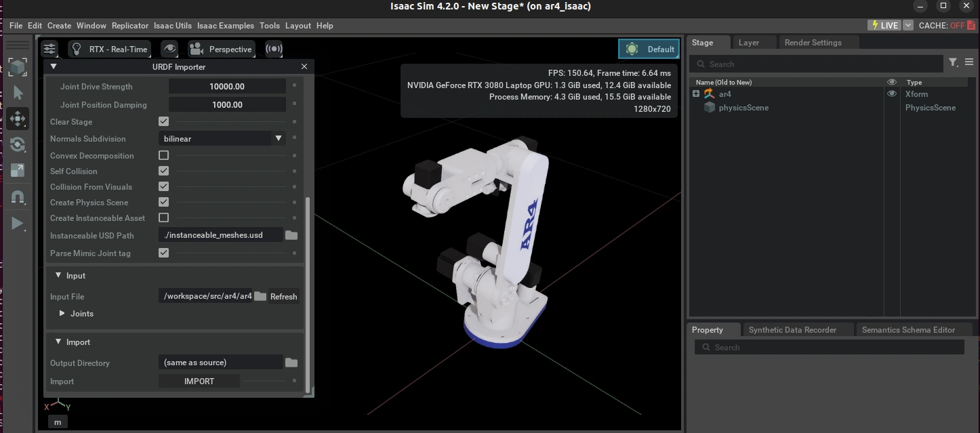Click the viewport camera icon
Image resolution: width=980 pixels, height=433 pixels.
tap(197, 49)
